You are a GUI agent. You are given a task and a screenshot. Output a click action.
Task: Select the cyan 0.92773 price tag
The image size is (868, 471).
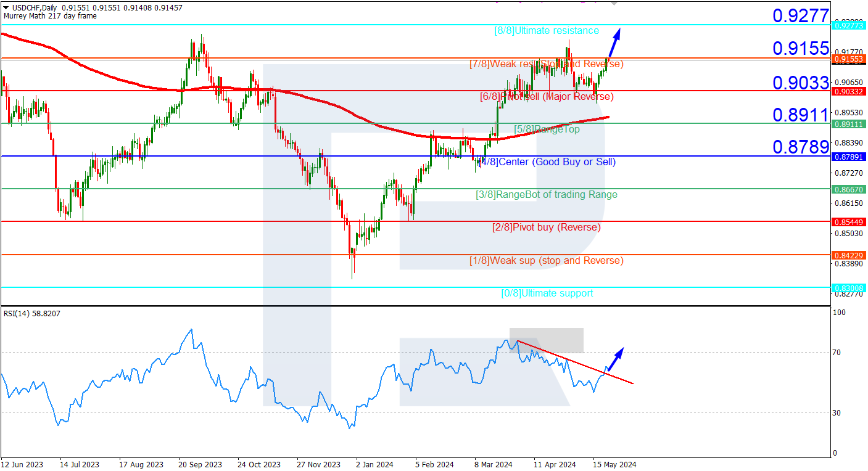click(x=848, y=25)
